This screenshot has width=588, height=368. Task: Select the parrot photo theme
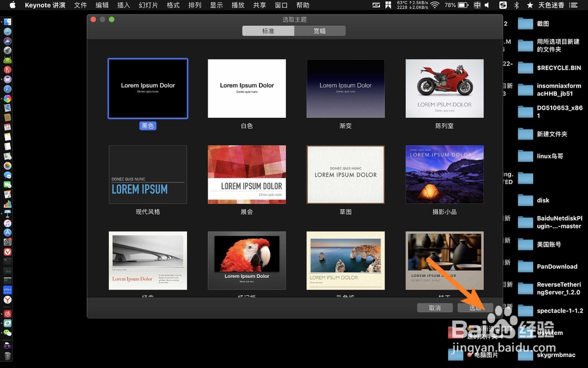tap(247, 261)
